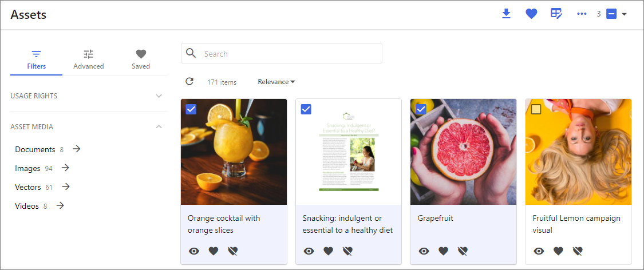Switch to the Saved tab
Image resolution: width=644 pixels, height=270 pixels.
click(141, 60)
